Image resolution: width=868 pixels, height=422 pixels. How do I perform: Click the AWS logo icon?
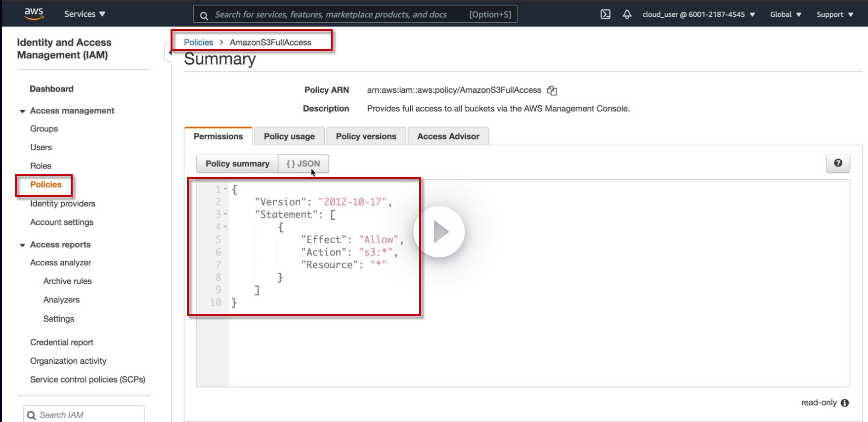coord(34,13)
